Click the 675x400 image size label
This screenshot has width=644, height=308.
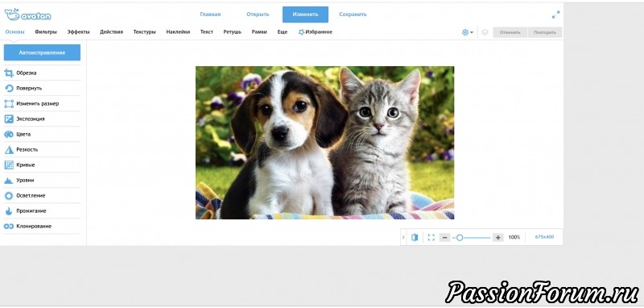pos(544,237)
